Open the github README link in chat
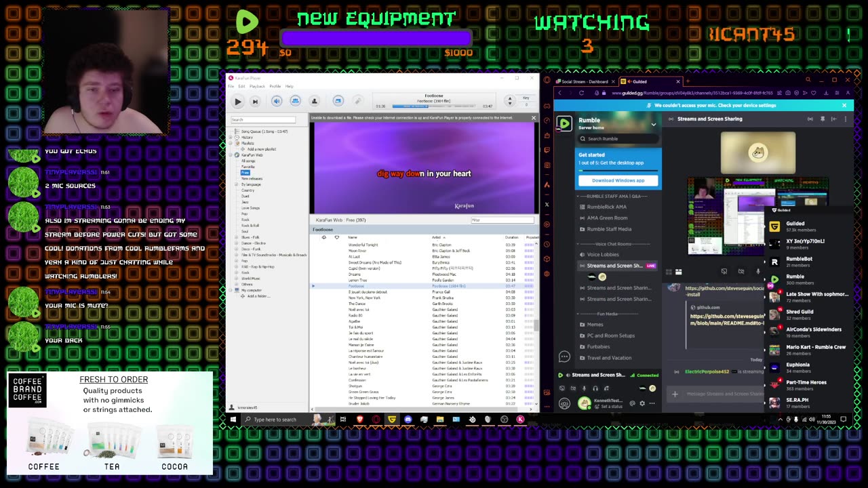This screenshot has height=488, width=868. coord(727,319)
